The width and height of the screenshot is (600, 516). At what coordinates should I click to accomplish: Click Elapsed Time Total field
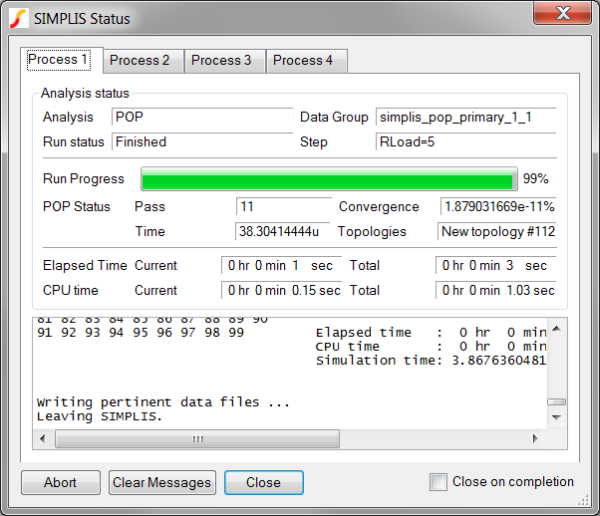pyautogui.click(x=496, y=265)
